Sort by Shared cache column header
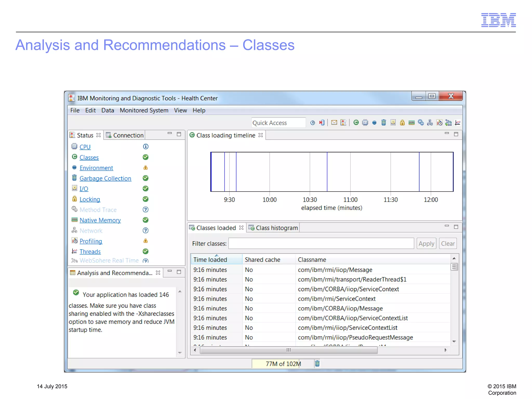Viewport: 532px width, 399px height. click(269, 259)
